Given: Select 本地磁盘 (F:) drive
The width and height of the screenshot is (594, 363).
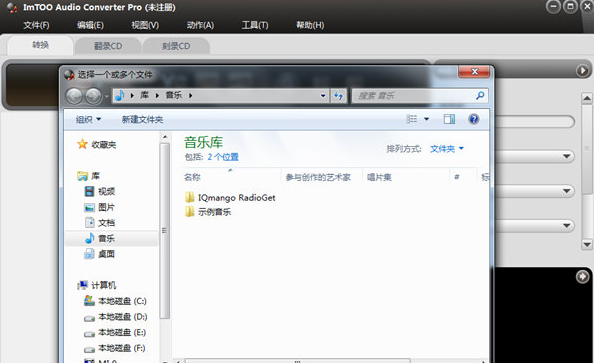Looking at the screenshot, I should pyautogui.click(x=115, y=348).
